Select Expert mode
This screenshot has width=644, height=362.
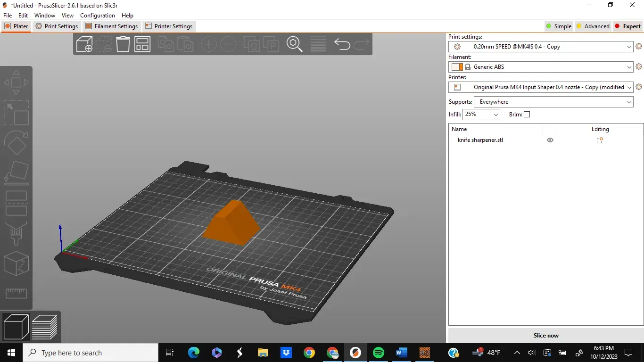click(627, 26)
